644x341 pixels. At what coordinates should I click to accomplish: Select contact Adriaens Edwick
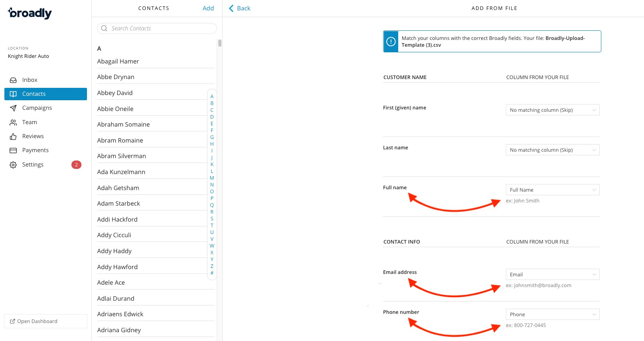click(156, 314)
